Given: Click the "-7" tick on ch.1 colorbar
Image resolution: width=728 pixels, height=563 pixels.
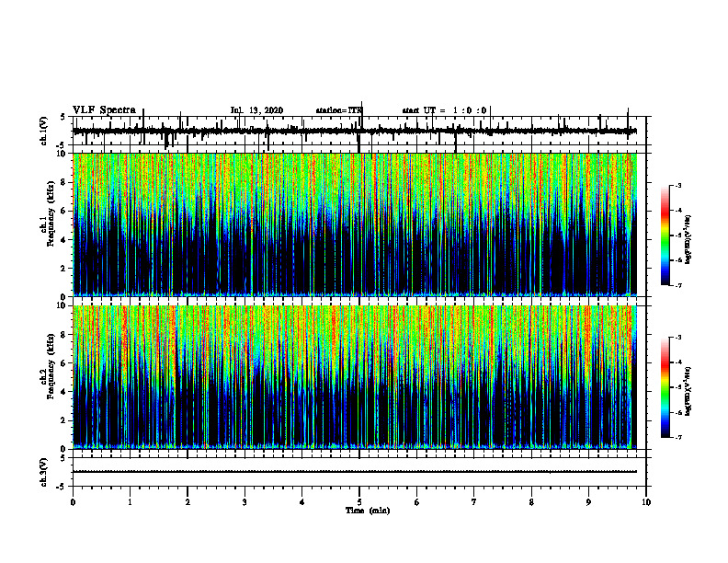Looking at the screenshot, I should [678, 285].
